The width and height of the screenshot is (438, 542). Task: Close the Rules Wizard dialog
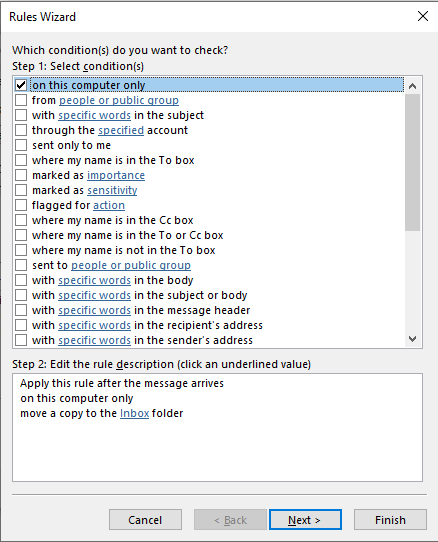click(x=422, y=16)
